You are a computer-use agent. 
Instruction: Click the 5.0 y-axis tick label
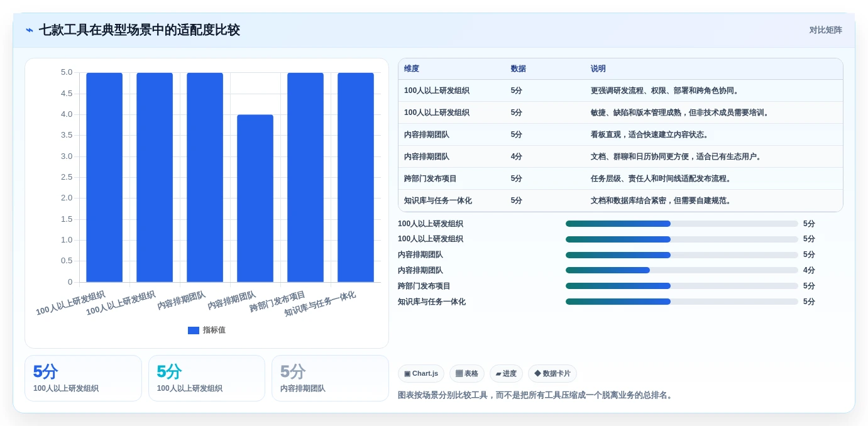67,72
